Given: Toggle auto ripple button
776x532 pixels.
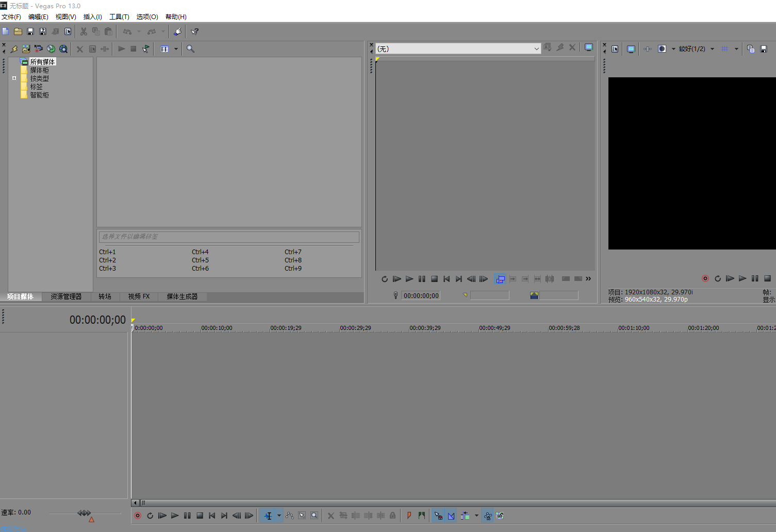Looking at the screenshot, I should point(465,516).
